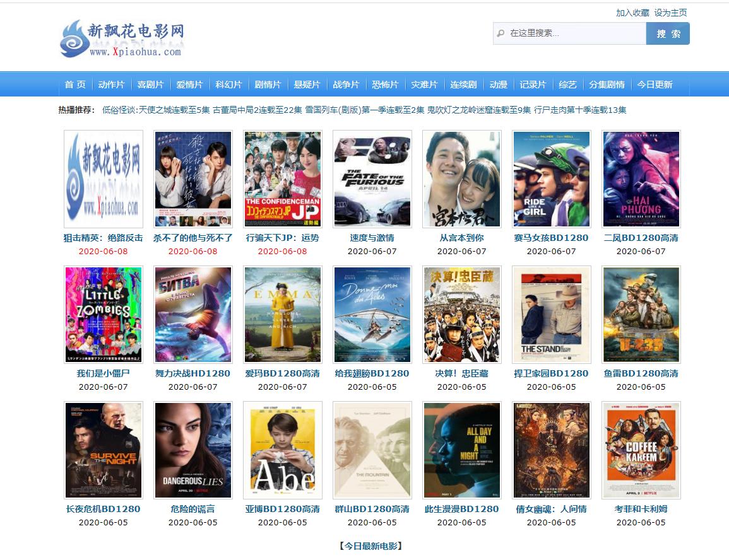Click the Little Zombies poster
This screenshot has height=560, width=729.
104,314
